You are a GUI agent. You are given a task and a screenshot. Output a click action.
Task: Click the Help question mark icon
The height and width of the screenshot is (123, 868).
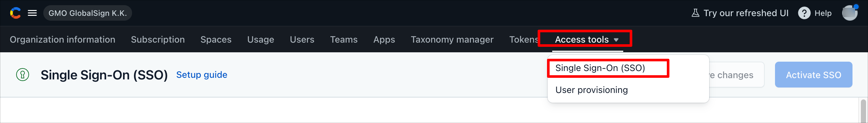[x=804, y=13]
